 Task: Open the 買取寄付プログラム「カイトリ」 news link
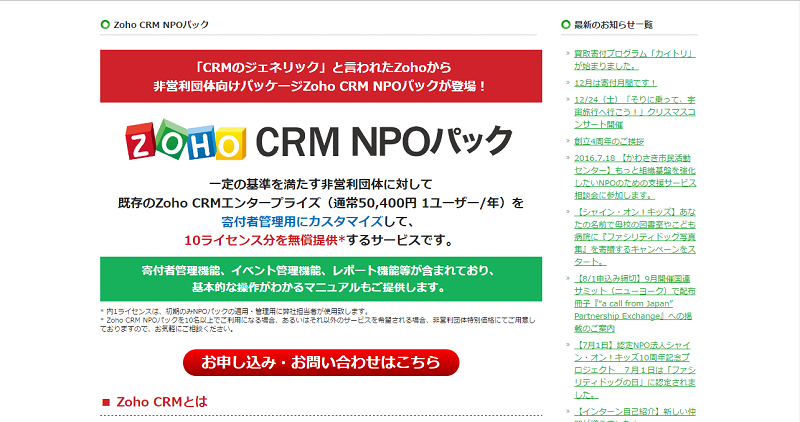point(635,60)
